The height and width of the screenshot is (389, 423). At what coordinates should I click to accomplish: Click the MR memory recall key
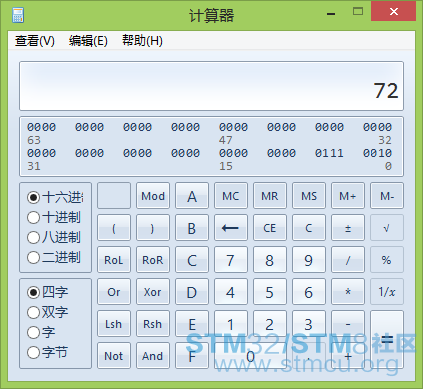[x=270, y=196]
